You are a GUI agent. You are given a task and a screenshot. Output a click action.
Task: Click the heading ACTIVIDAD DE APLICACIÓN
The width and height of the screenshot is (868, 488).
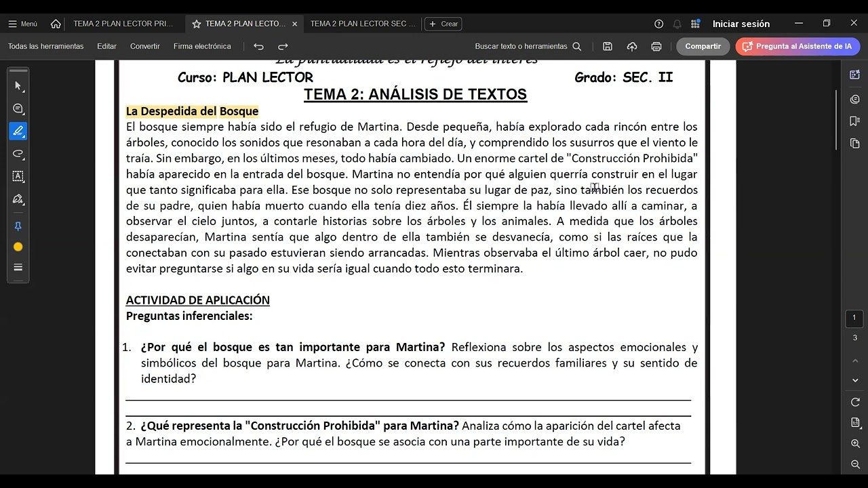[198, 300]
